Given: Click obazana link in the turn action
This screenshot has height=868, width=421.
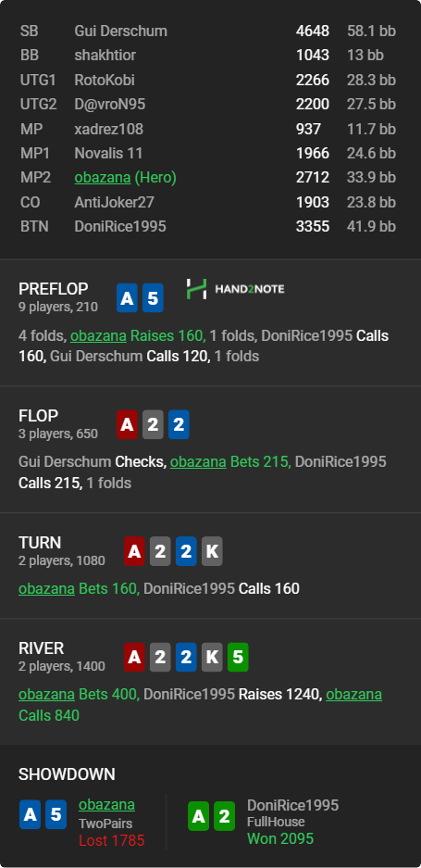Looking at the screenshot, I should pyautogui.click(x=46, y=588).
